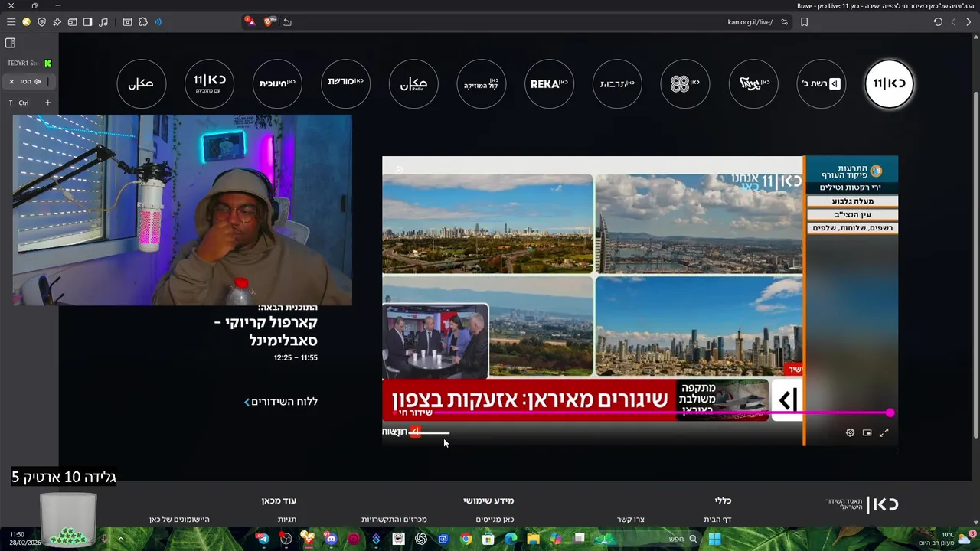Click the share arrow icon in address bar
Viewport: 980px width, 551px height.
(x=287, y=22)
